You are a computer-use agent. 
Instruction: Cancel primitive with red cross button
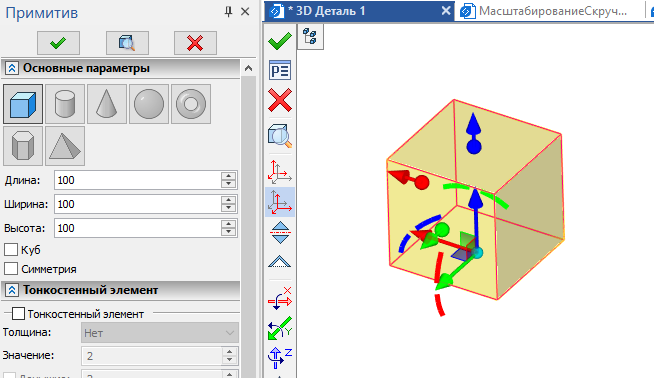click(195, 43)
